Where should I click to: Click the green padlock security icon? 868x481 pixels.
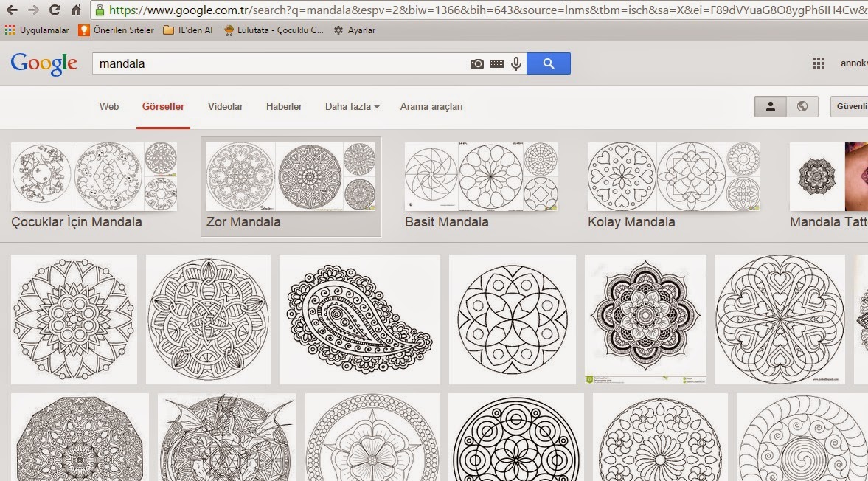pos(100,10)
